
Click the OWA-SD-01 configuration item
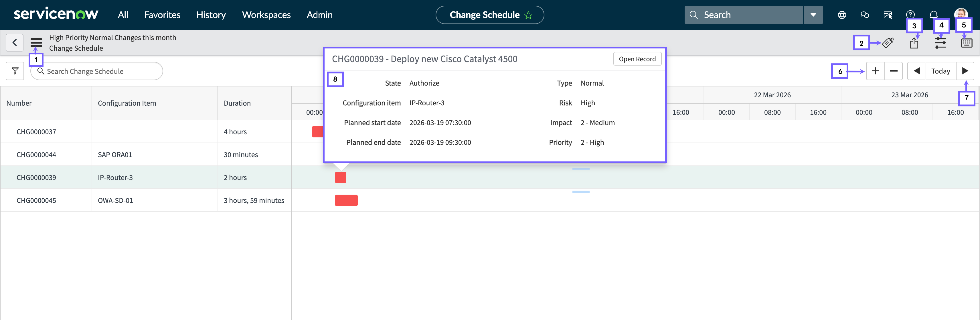115,200
